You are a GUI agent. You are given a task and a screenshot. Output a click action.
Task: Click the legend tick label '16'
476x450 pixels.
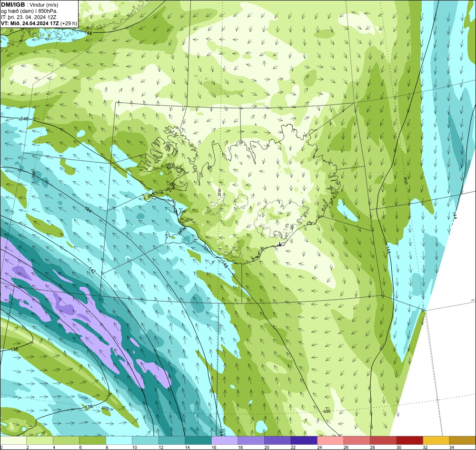[x=214, y=447]
